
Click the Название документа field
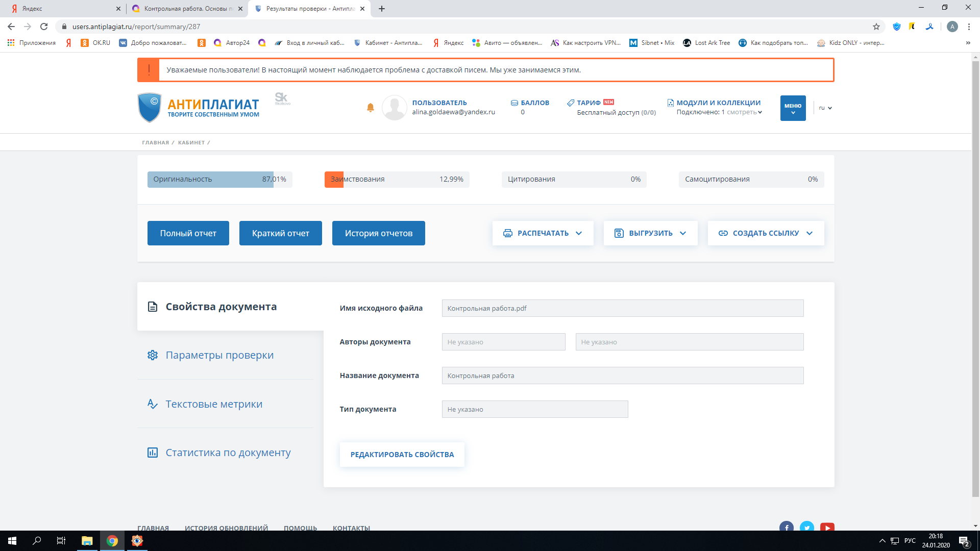622,375
